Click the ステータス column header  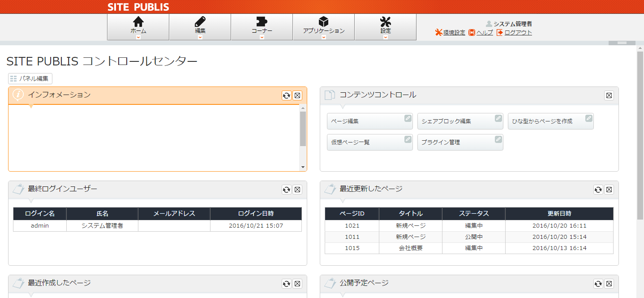pos(474,213)
